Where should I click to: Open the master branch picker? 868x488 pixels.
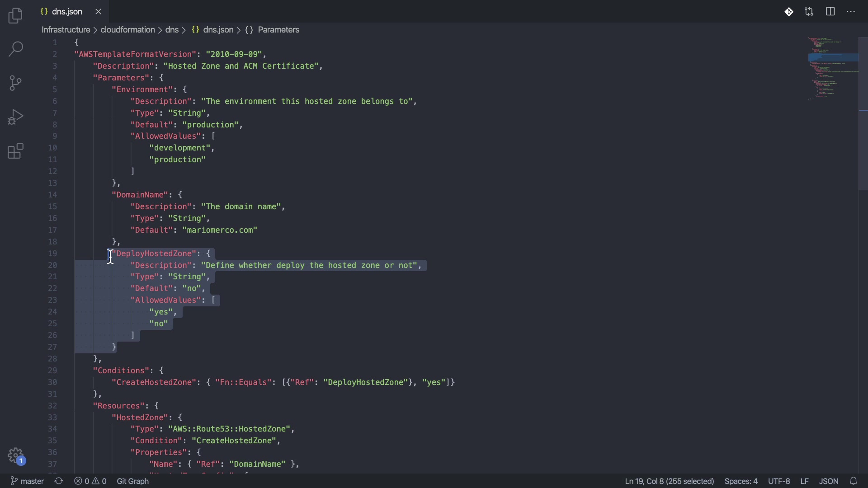[x=27, y=481]
